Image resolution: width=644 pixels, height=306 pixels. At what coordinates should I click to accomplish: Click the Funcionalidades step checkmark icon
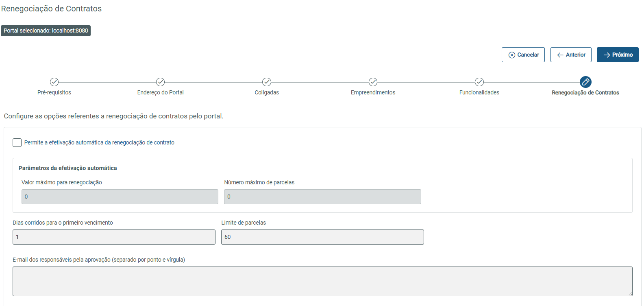click(479, 82)
